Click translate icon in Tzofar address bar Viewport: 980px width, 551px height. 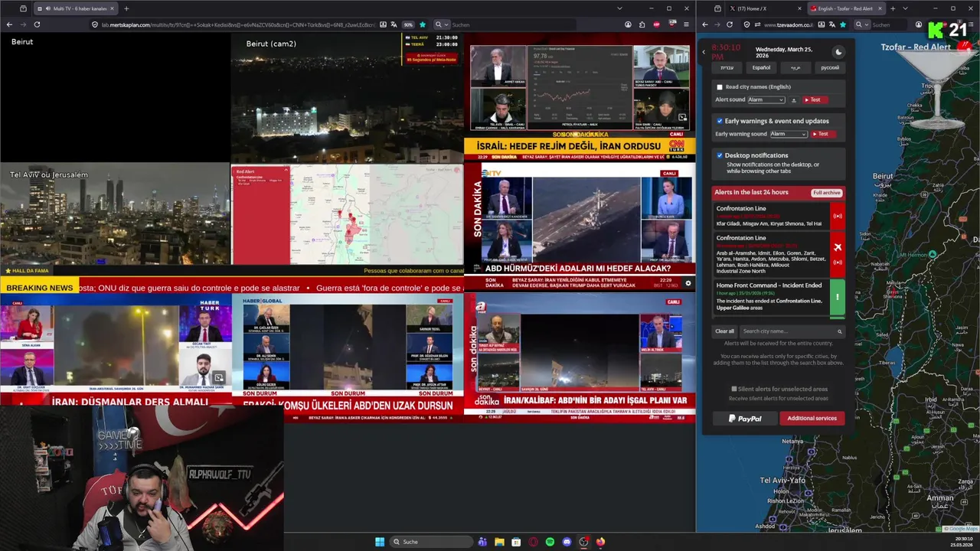pyautogui.click(x=831, y=24)
